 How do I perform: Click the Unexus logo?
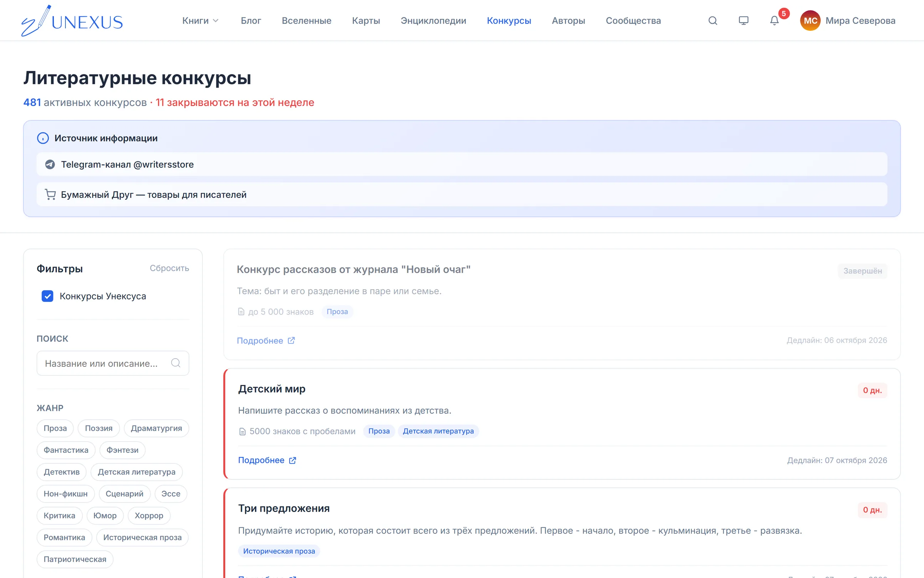(72, 20)
